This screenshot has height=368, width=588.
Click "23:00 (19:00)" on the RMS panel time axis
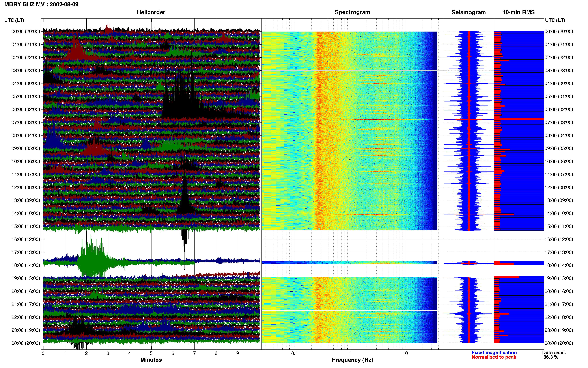click(x=559, y=330)
